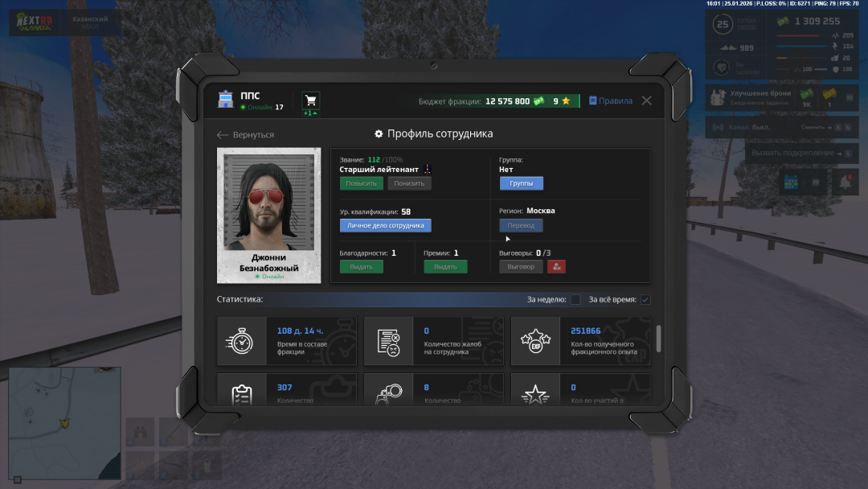Enable the 'За неделю' statistics checkbox
Screen dimensions: 868x489
tap(575, 300)
